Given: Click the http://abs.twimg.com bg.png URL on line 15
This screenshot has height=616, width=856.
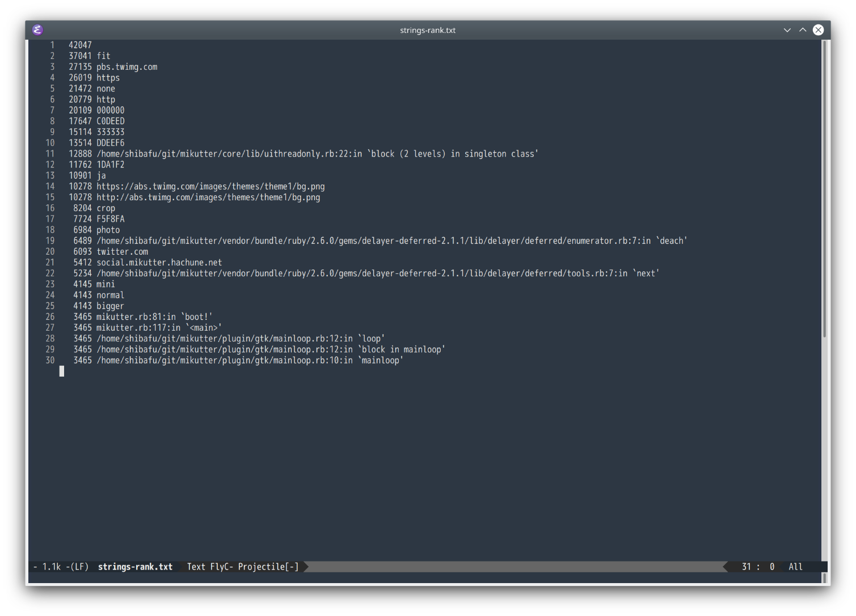Looking at the screenshot, I should (208, 197).
